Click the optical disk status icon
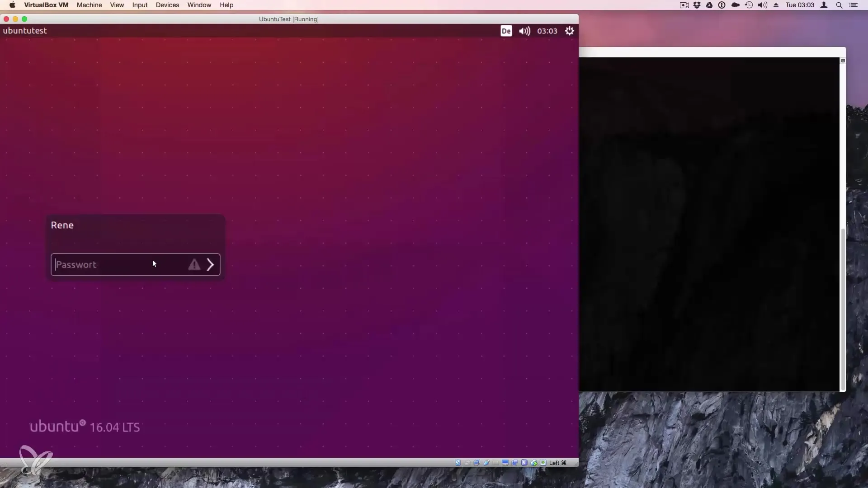 click(467, 463)
